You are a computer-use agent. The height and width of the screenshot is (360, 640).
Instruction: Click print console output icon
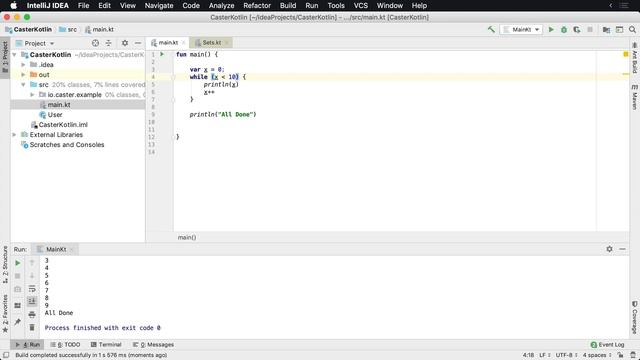point(32,315)
